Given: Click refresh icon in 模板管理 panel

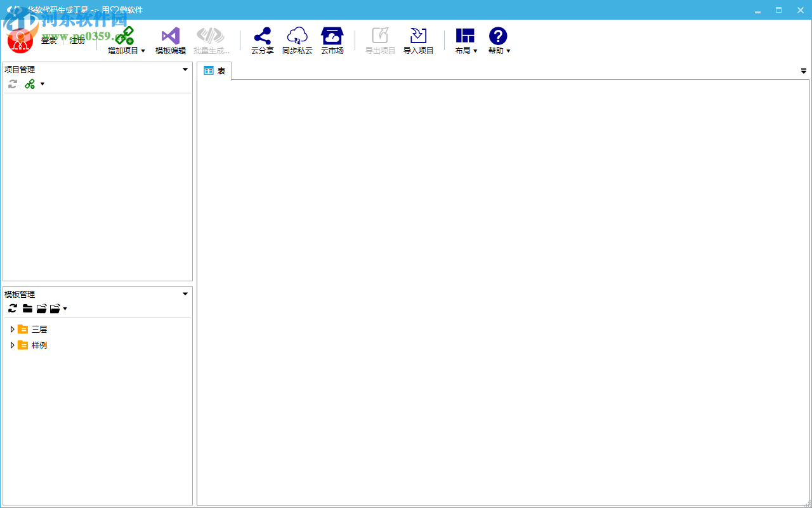Looking at the screenshot, I should point(13,309).
